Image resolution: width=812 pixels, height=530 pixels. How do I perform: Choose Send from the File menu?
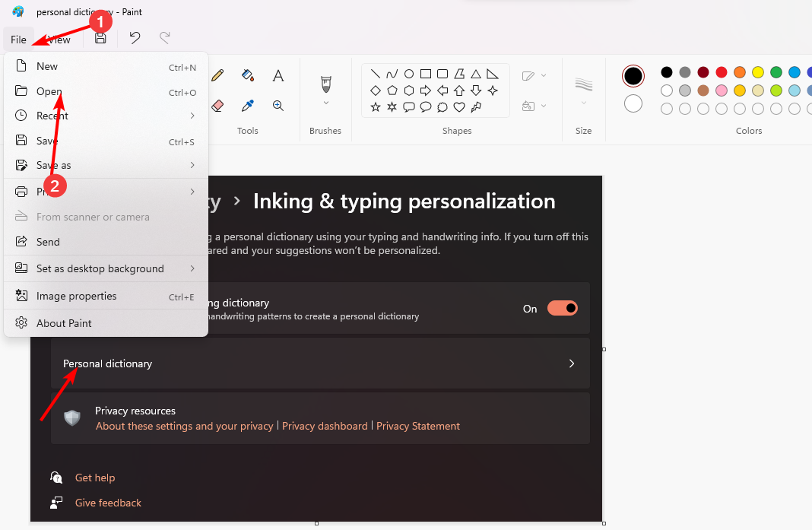106,242
